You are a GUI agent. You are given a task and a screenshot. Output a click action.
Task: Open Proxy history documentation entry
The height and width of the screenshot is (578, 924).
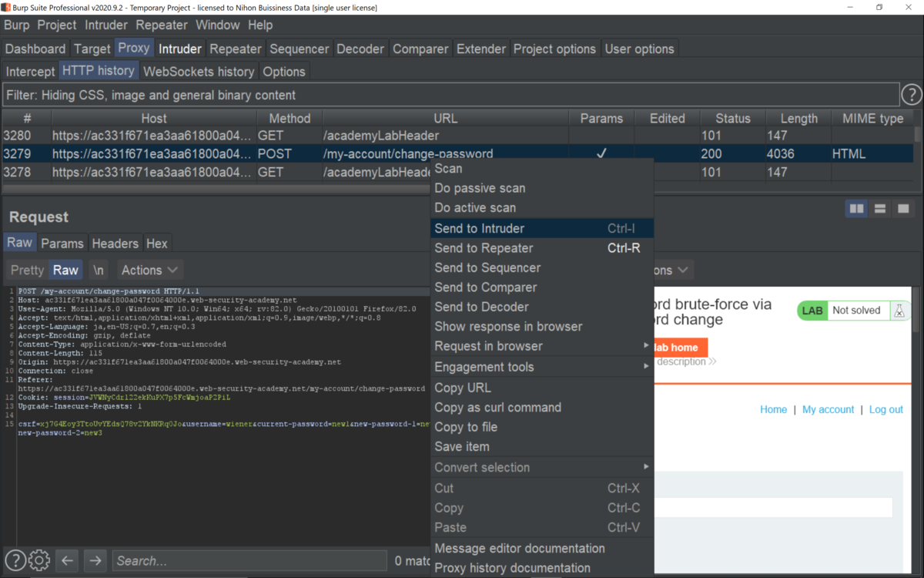click(542, 568)
